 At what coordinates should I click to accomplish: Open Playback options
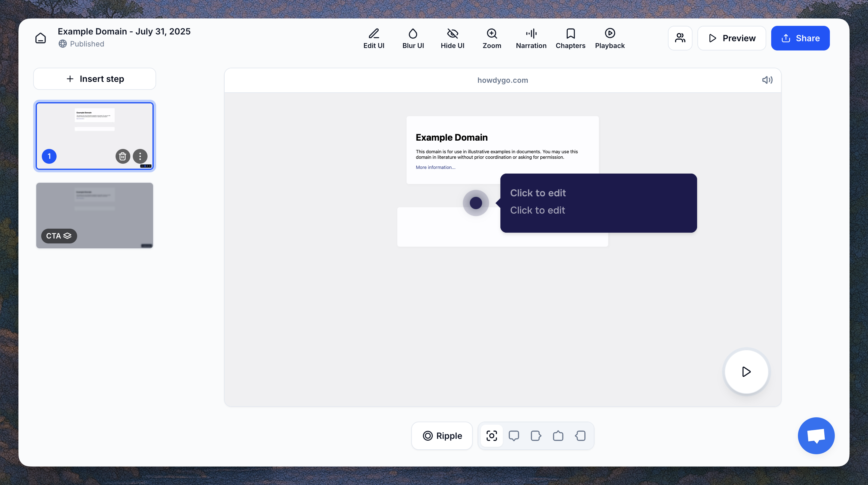(x=610, y=38)
